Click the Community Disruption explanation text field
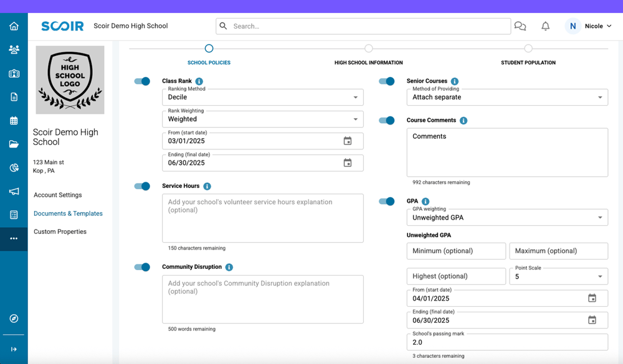This screenshot has height=364, width=623. click(x=262, y=299)
